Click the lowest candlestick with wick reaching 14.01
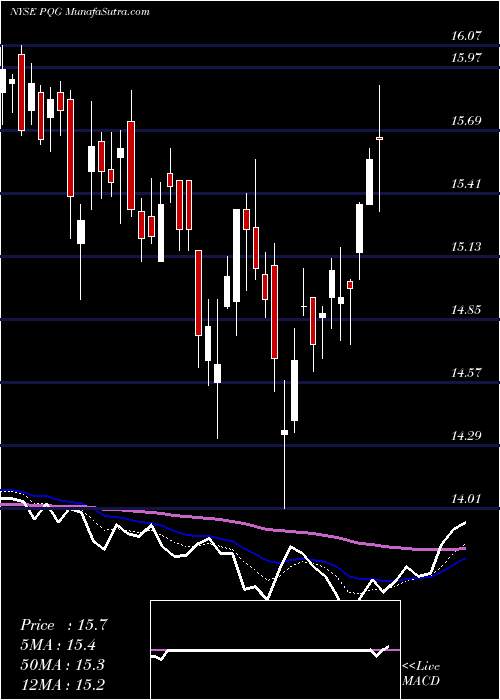The width and height of the screenshot is (500, 700). [x=284, y=432]
